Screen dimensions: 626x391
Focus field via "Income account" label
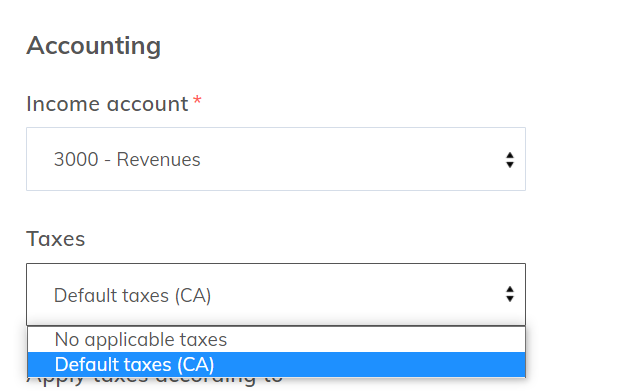[x=107, y=104]
